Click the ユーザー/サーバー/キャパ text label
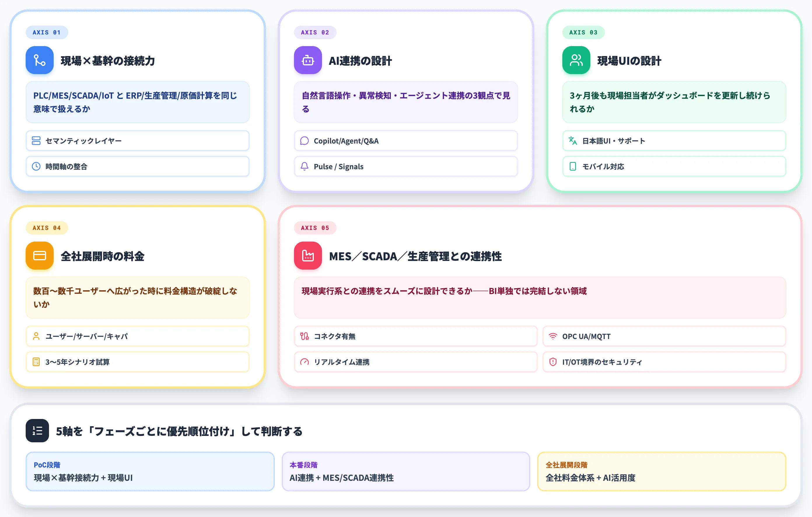 87,336
